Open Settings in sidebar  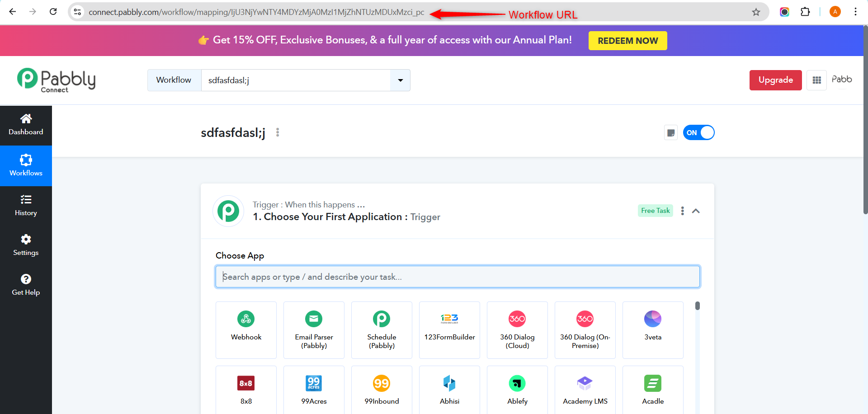pos(26,245)
